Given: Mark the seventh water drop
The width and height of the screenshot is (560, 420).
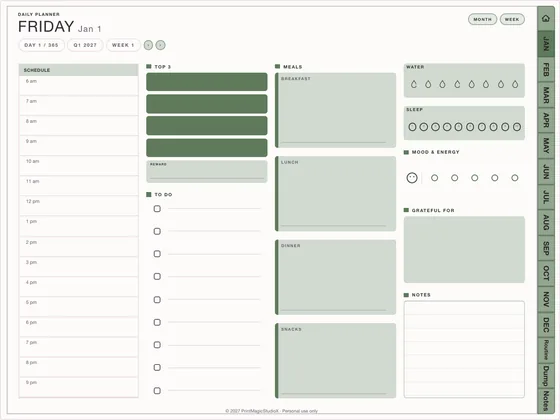Looking at the screenshot, I should click(x=501, y=84).
